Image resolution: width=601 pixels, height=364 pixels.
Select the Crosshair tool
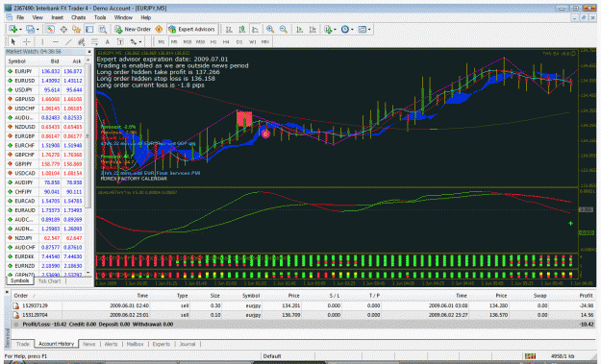[x=27, y=41]
